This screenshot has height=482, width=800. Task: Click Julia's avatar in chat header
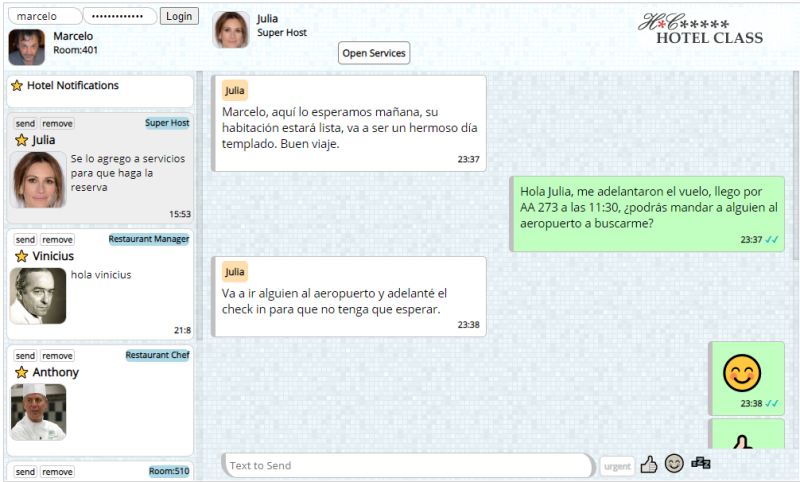[x=231, y=30]
